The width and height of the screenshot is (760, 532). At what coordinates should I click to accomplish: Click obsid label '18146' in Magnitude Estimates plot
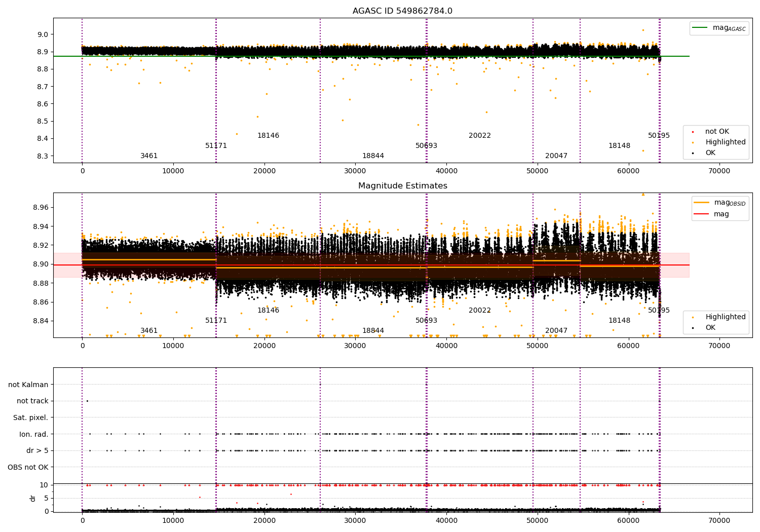point(268,311)
